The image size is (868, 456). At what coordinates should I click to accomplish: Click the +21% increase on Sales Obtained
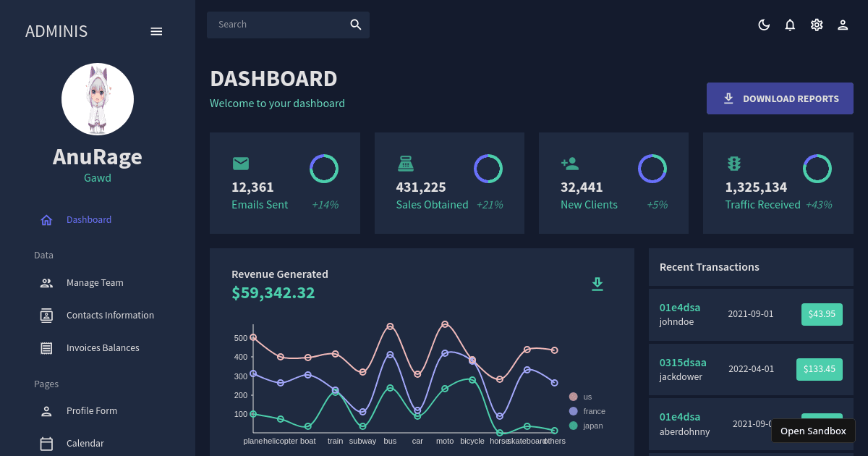click(489, 205)
